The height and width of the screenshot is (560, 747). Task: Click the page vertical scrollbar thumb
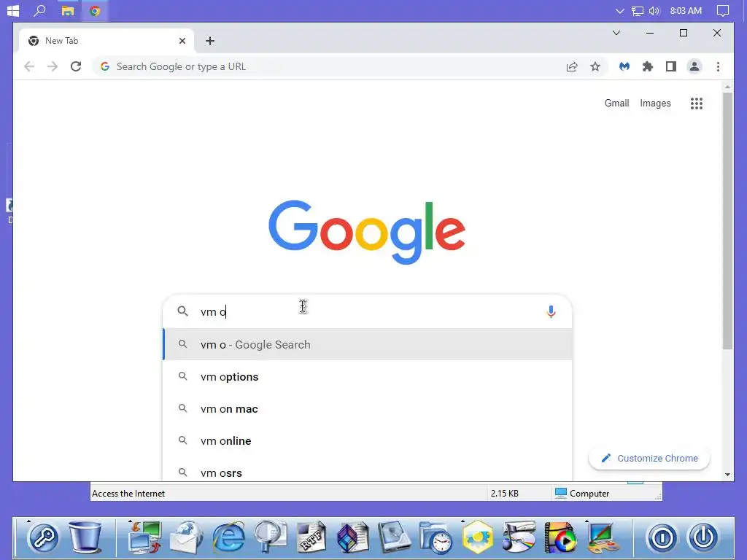pyautogui.click(x=727, y=220)
